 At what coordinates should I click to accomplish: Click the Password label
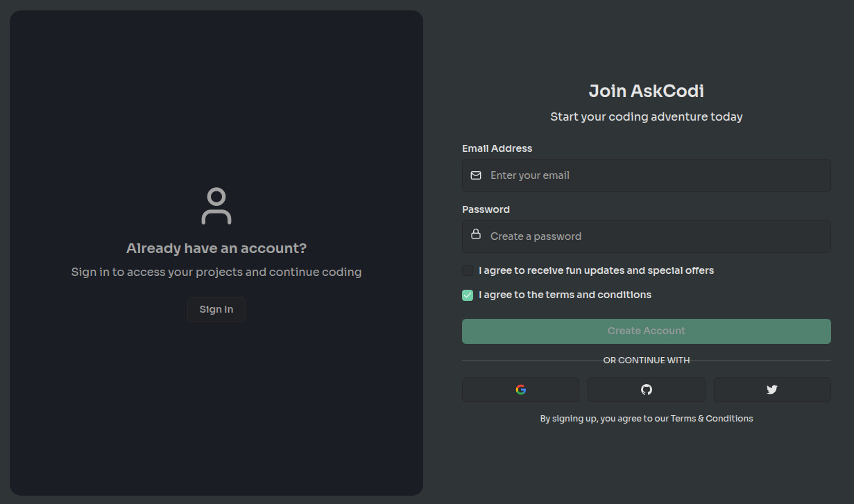(486, 209)
